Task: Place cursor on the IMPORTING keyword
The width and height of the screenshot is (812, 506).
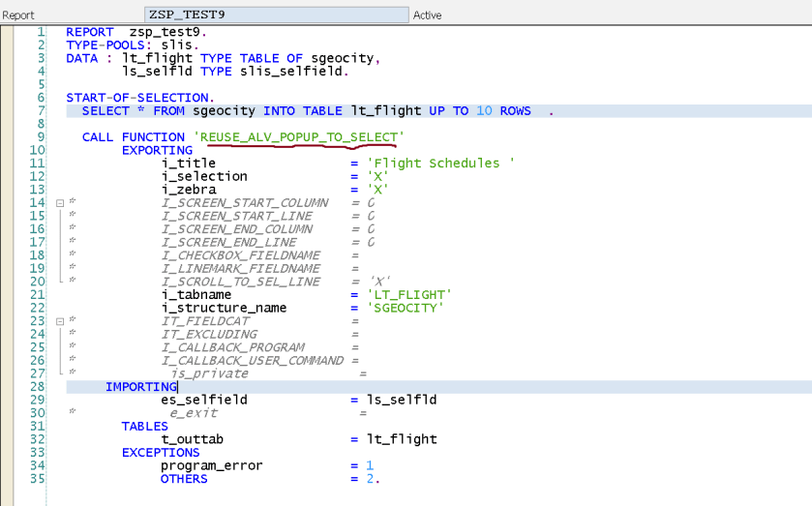Action: (x=141, y=387)
